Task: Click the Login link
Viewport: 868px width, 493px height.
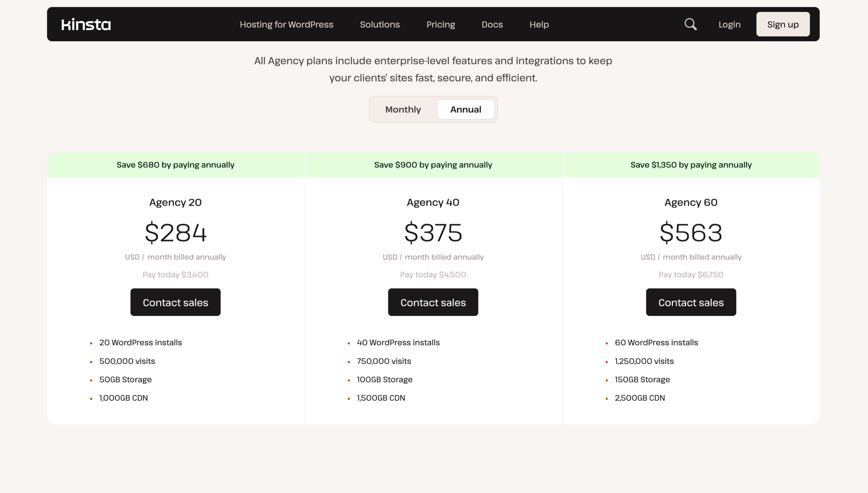Action: (x=729, y=24)
